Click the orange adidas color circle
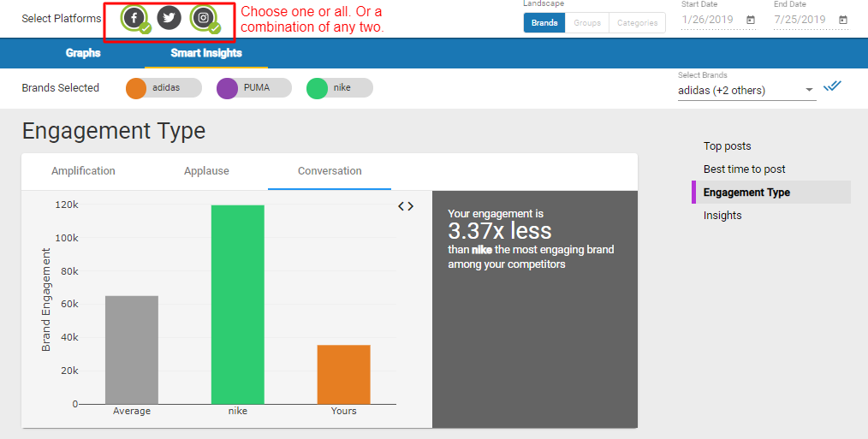 pos(136,89)
